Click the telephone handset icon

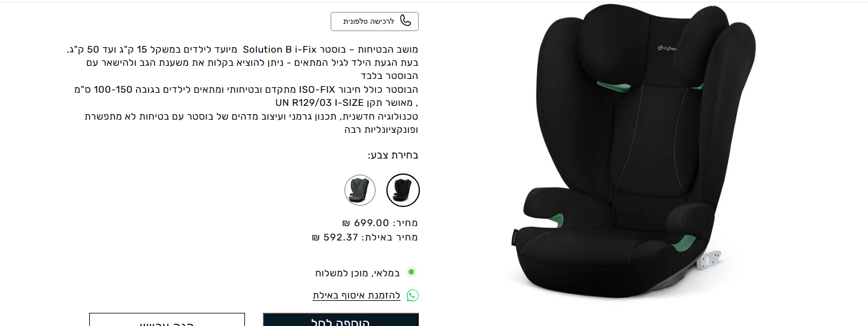(406, 21)
